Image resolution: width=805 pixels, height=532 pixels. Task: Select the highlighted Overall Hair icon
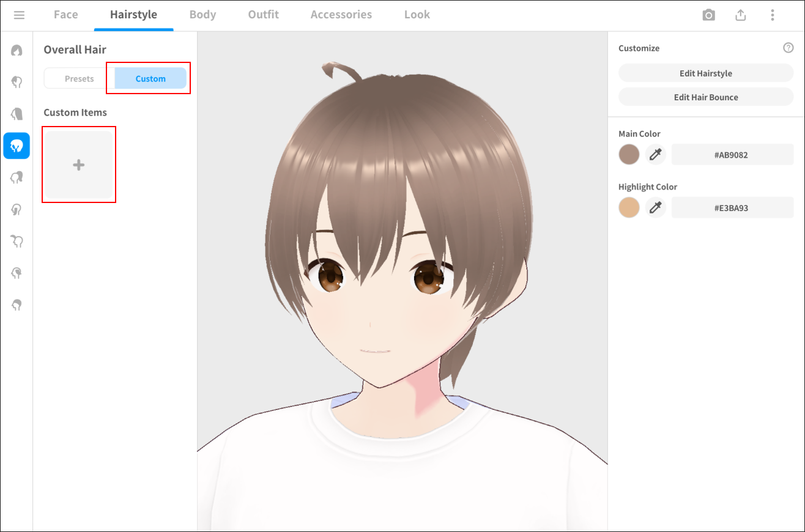click(17, 146)
